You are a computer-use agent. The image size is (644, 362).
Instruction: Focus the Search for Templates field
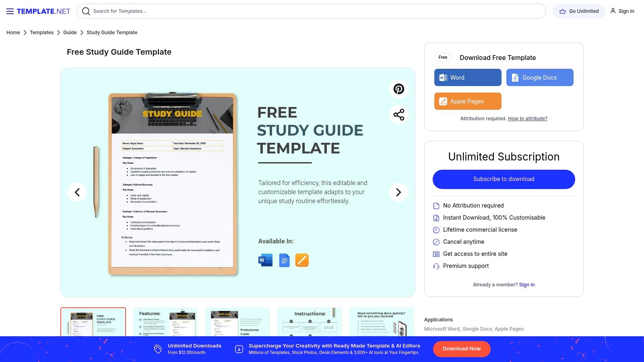tap(312, 11)
